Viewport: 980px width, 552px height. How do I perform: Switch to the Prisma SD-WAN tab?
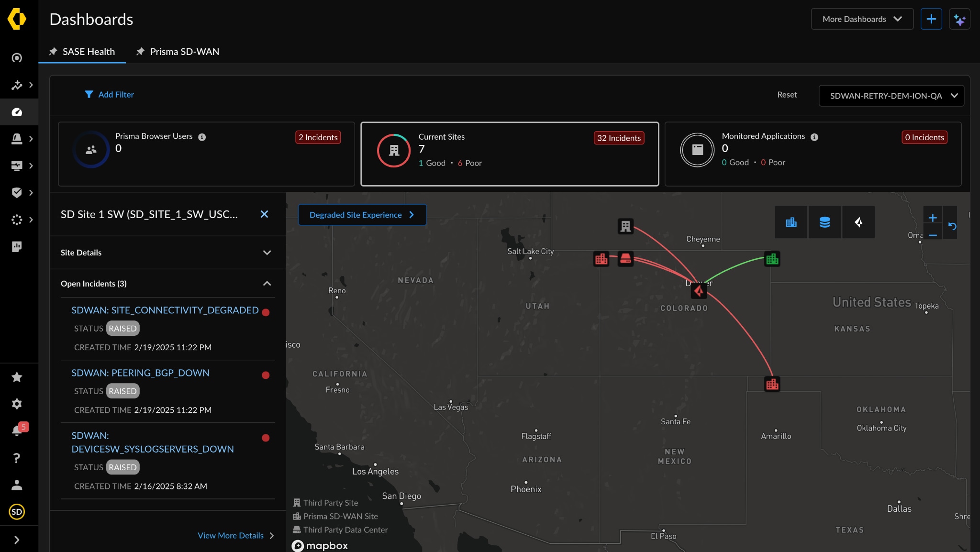point(184,52)
